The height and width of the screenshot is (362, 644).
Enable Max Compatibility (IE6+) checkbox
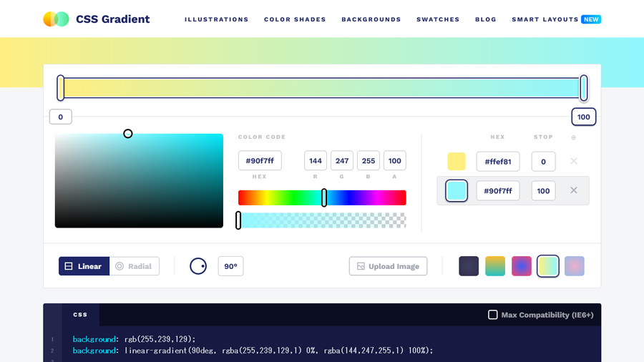tap(493, 315)
